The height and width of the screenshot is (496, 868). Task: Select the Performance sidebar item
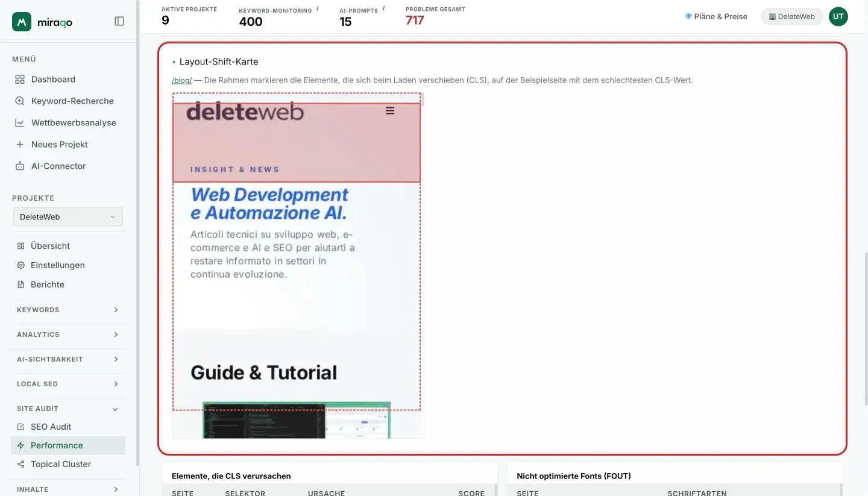[x=68, y=445]
